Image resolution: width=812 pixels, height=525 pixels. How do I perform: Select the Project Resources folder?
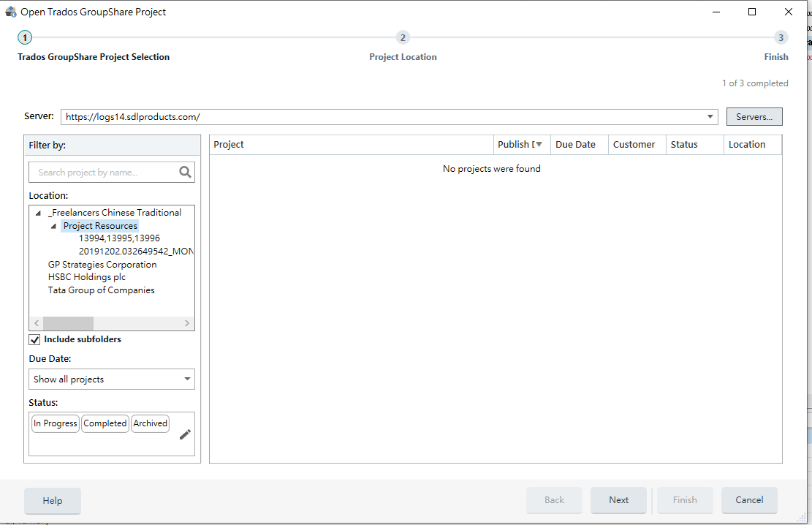click(x=100, y=226)
